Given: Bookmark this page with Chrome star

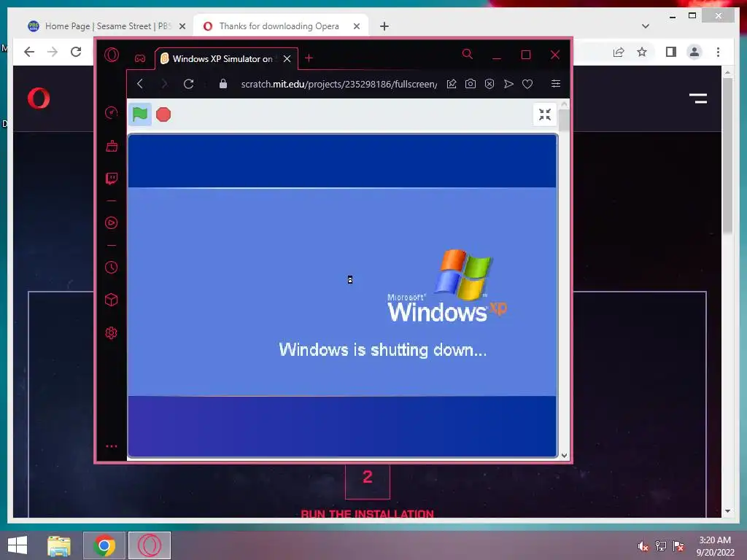Looking at the screenshot, I should pyautogui.click(x=642, y=52).
